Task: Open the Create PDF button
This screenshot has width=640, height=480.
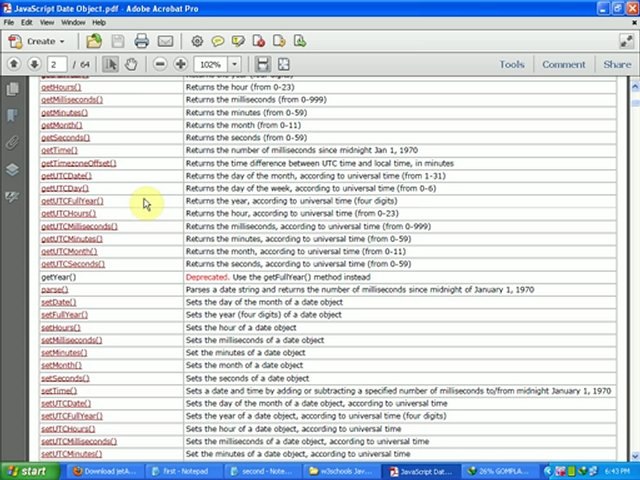Action: (36, 41)
